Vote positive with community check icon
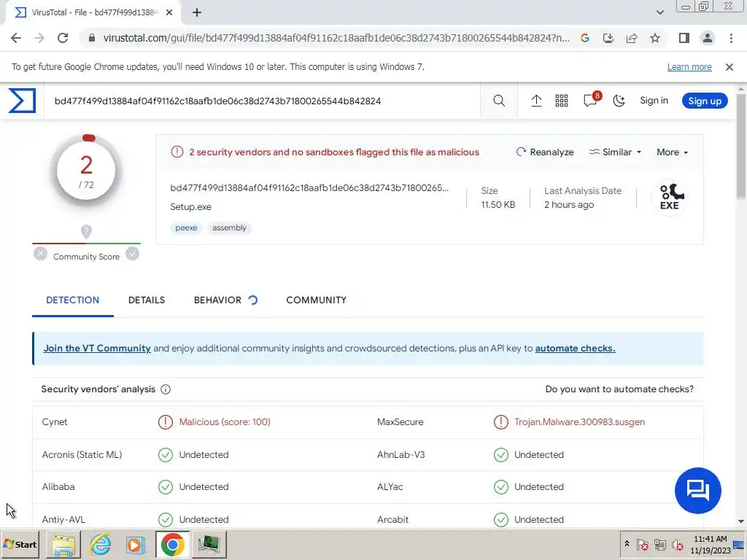This screenshot has height=560, width=747. 133,254
